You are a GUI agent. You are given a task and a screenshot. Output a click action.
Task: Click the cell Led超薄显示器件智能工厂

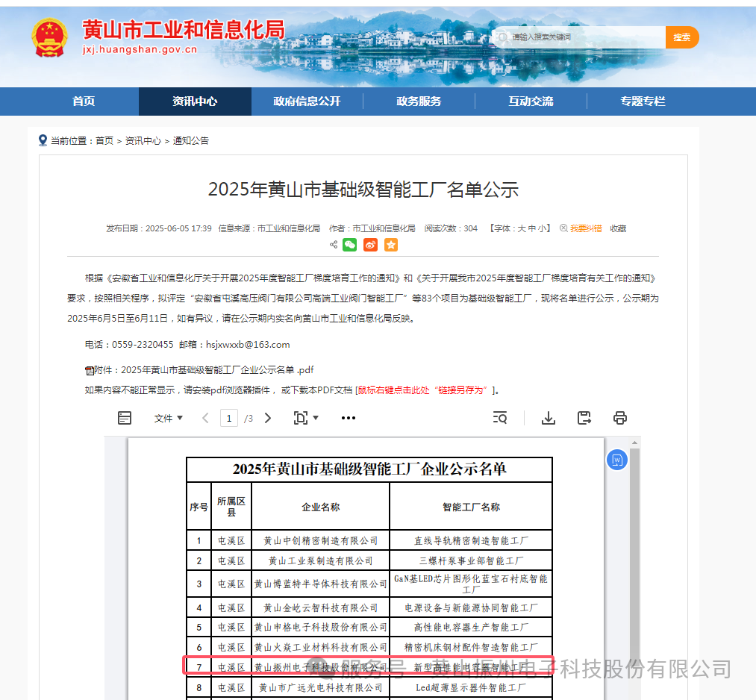click(x=471, y=688)
